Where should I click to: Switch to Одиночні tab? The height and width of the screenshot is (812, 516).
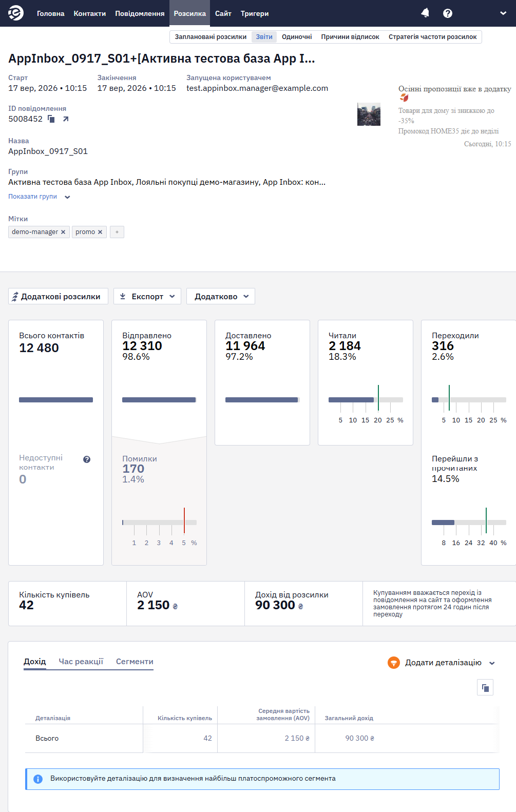(297, 37)
